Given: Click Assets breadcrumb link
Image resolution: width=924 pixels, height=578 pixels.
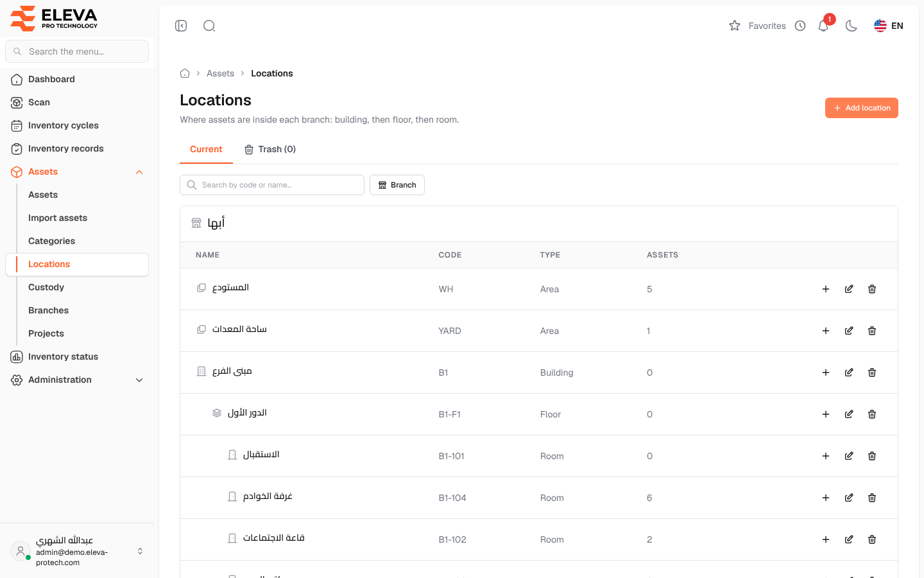Looking at the screenshot, I should 220,73.
